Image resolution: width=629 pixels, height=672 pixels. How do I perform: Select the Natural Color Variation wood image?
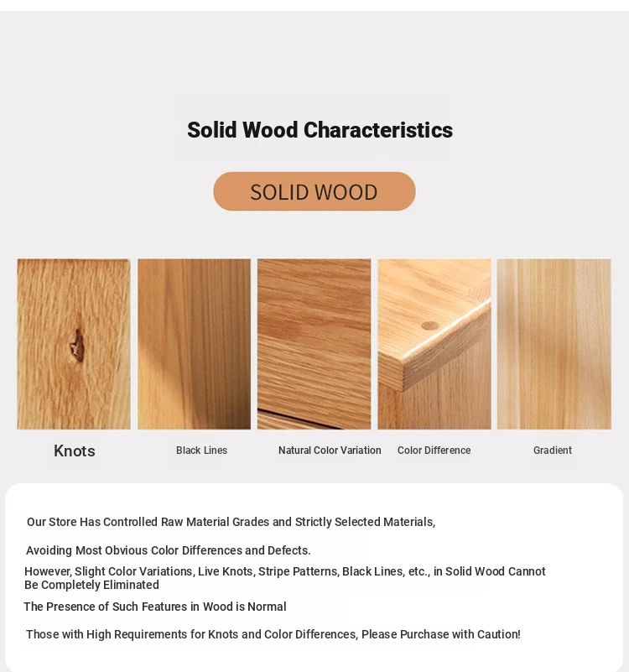coord(314,344)
